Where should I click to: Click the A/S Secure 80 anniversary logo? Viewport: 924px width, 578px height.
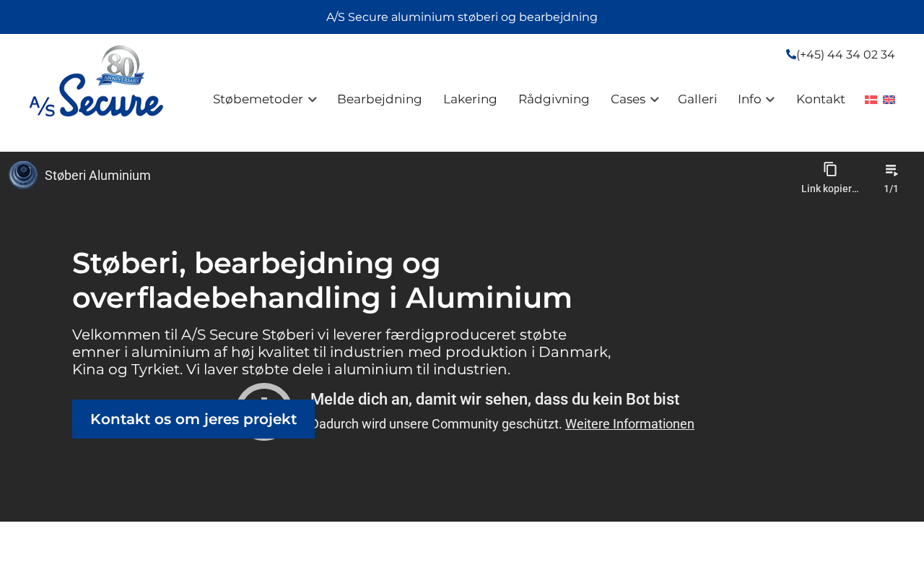96,82
